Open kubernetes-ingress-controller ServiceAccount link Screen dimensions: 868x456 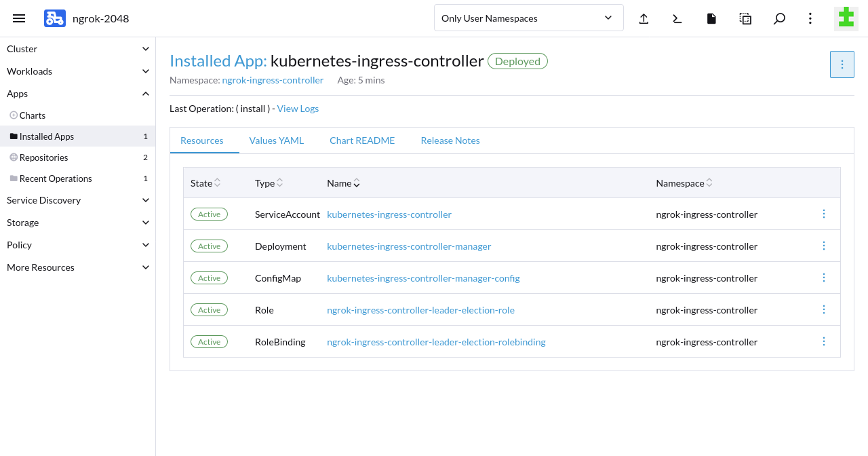[389, 214]
